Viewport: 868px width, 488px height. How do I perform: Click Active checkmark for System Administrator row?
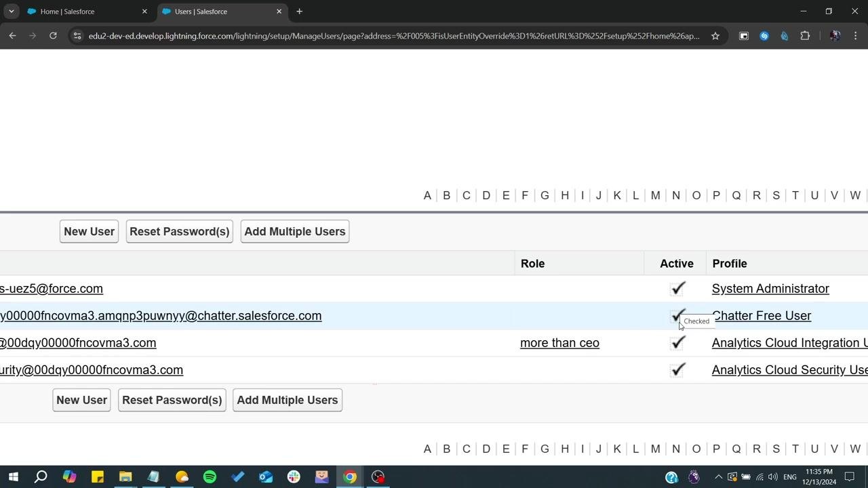point(677,289)
